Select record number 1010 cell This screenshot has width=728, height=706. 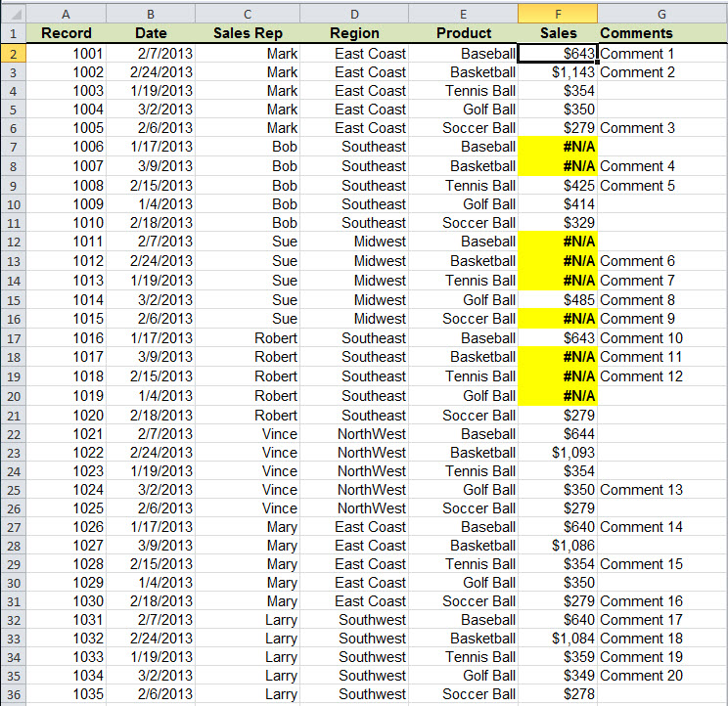coord(67,223)
